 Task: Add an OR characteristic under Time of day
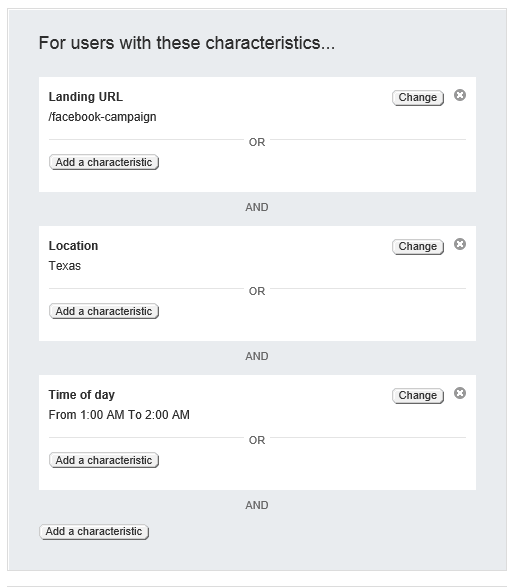[x=104, y=460]
